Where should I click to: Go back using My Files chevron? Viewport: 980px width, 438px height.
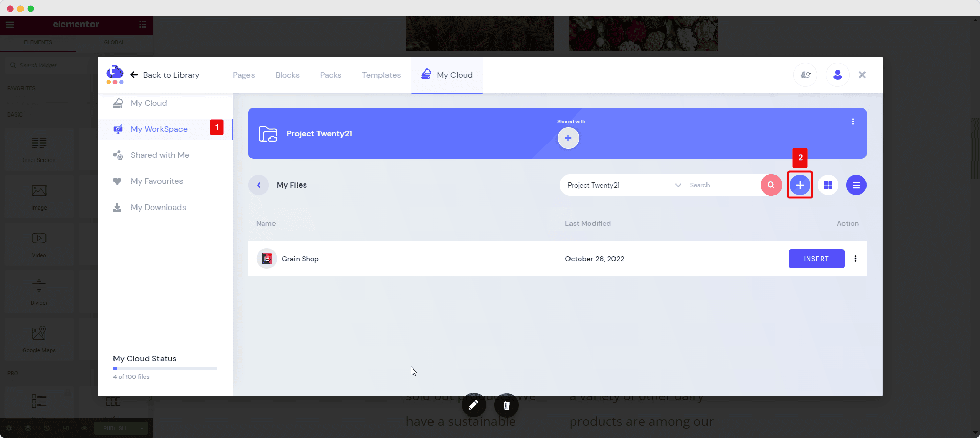tap(259, 185)
